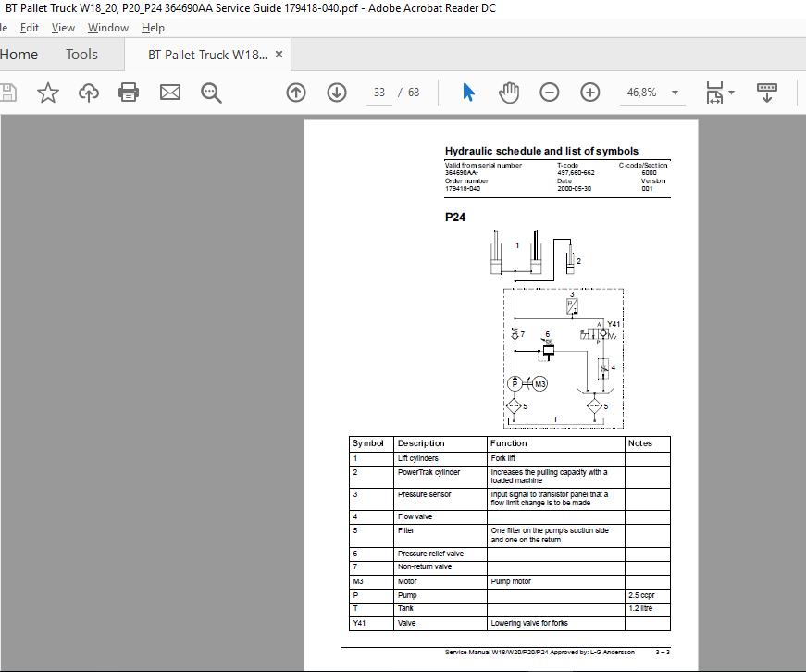Bookmark document with the star icon
806x672 pixels.
tap(48, 93)
